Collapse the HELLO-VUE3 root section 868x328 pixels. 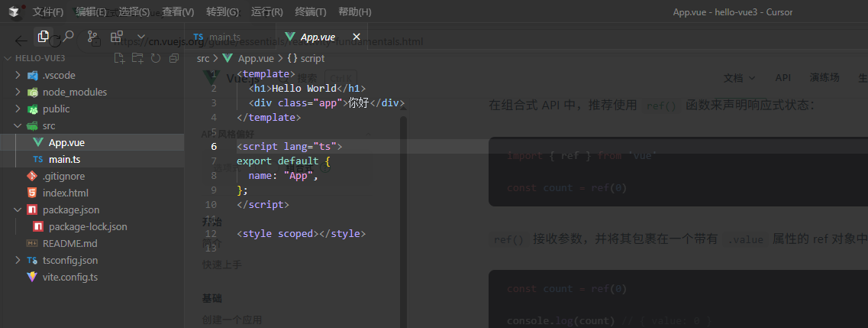point(8,58)
